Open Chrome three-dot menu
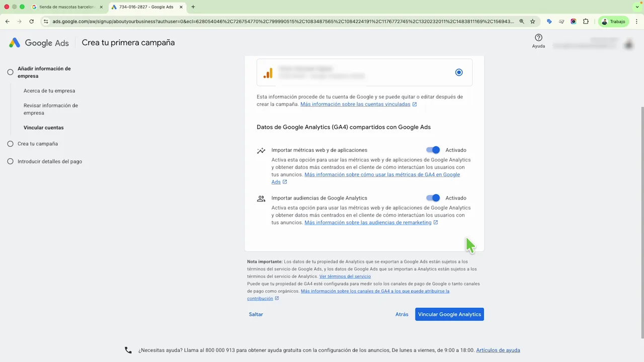Viewport: 644px width, 362px height. point(637,22)
